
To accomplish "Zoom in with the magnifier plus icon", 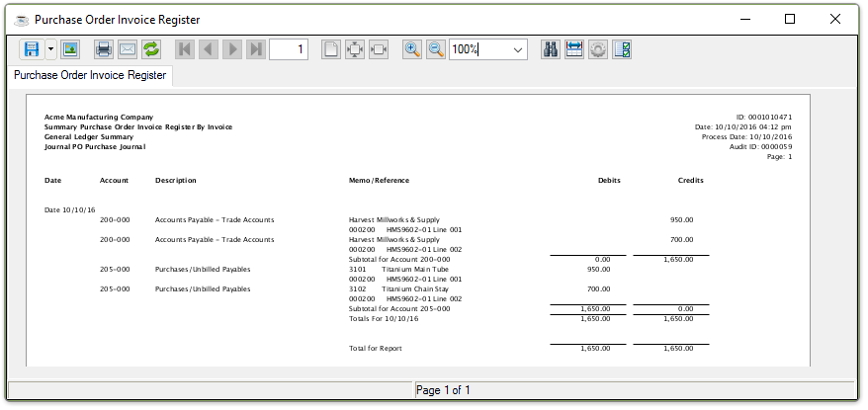I will pos(412,49).
